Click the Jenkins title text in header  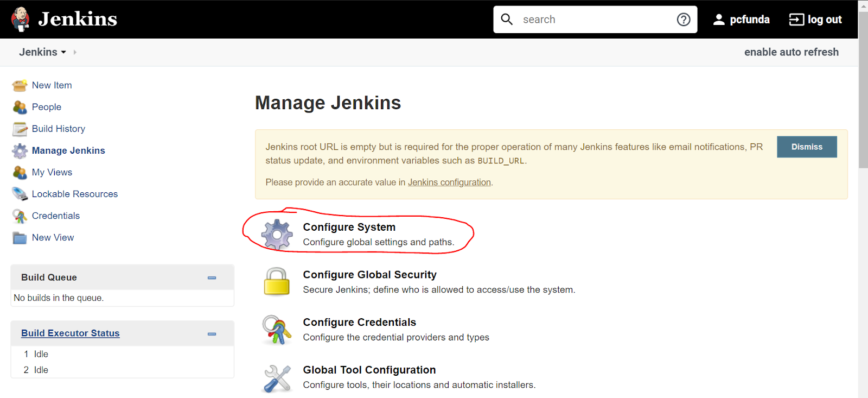coord(78,19)
